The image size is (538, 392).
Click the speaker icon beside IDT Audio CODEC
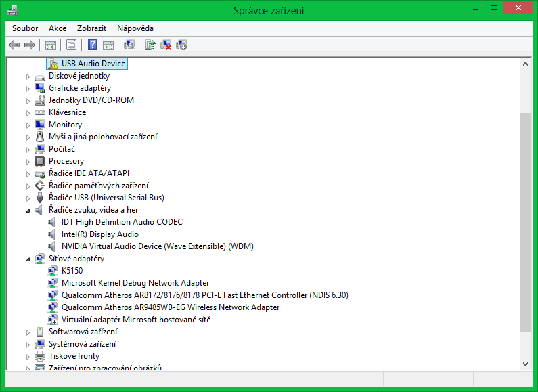(x=52, y=222)
